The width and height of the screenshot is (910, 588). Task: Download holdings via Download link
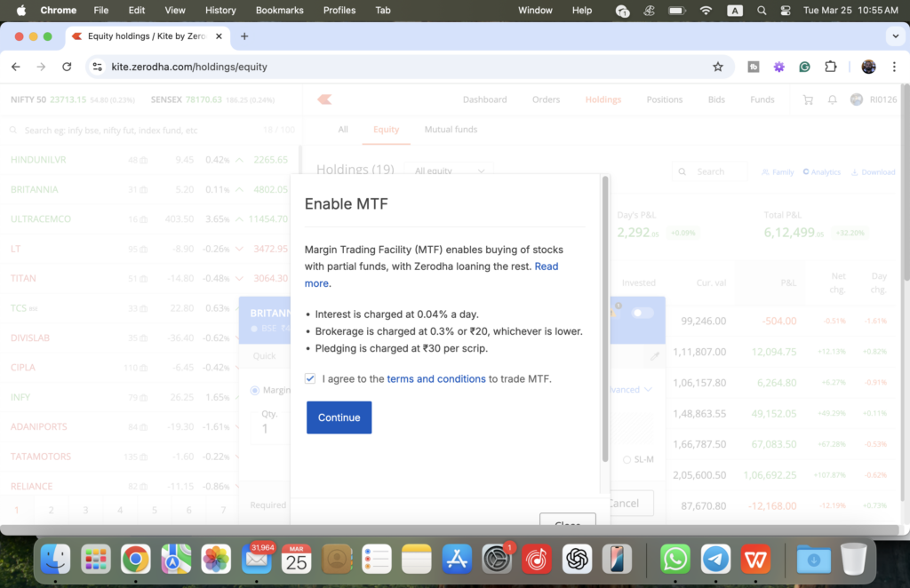pyautogui.click(x=873, y=172)
